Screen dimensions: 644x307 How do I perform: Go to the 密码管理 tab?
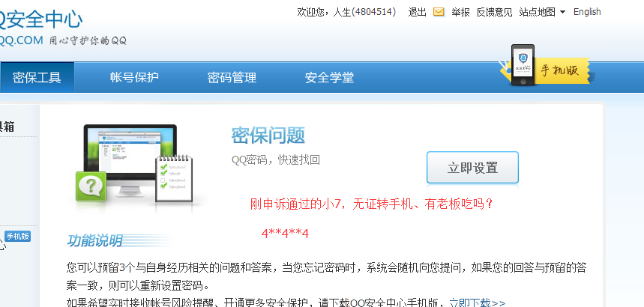[232, 77]
